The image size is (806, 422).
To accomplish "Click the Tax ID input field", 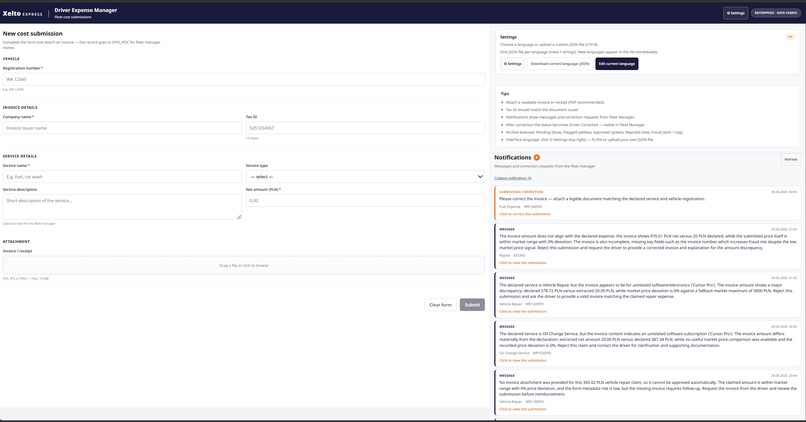I will (x=365, y=128).
